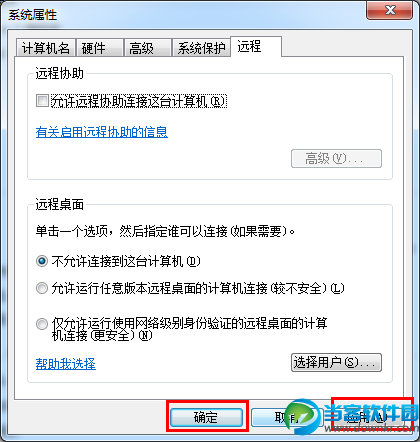Switch to the 计算机名 tab

pos(46,48)
